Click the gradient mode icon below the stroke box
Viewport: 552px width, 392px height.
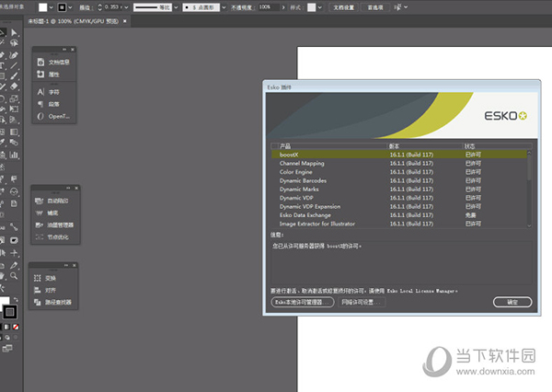point(7,327)
